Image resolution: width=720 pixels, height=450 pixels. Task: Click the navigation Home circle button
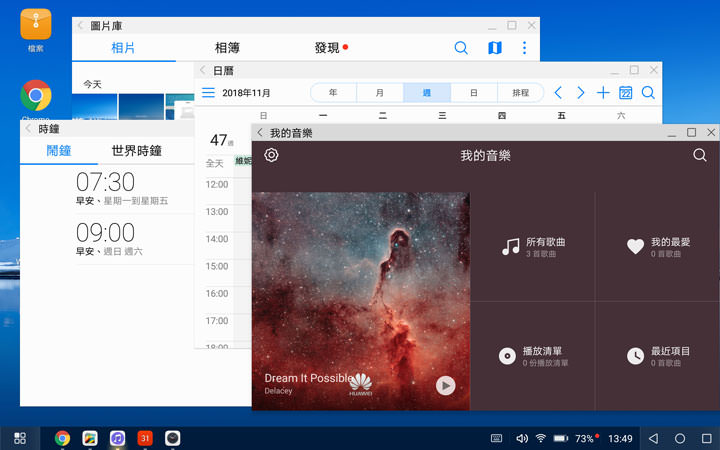coord(680,439)
